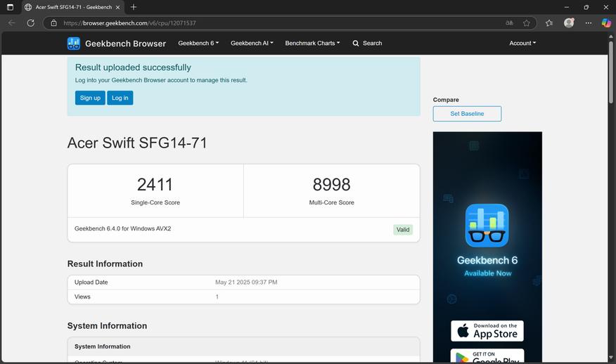
Task: Click the upload date May 21 2025 value
Action: [246, 282]
